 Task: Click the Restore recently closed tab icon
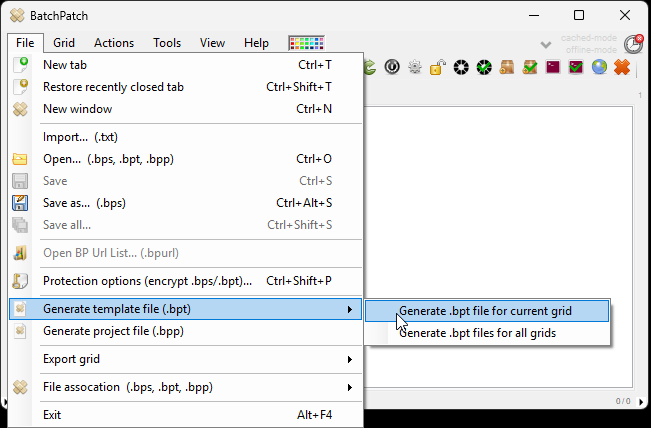pyautogui.click(x=20, y=87)
